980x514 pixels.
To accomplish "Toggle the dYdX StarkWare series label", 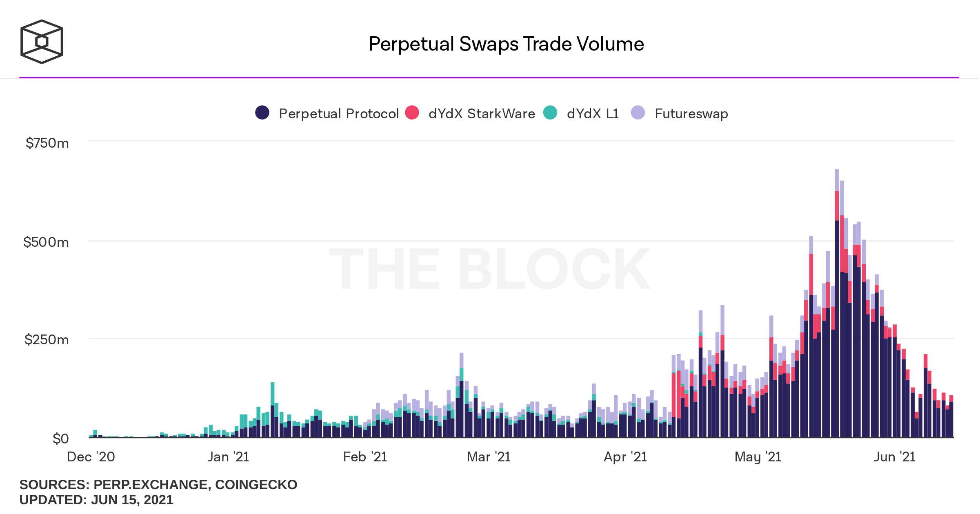I will click(x=482, y=113).
